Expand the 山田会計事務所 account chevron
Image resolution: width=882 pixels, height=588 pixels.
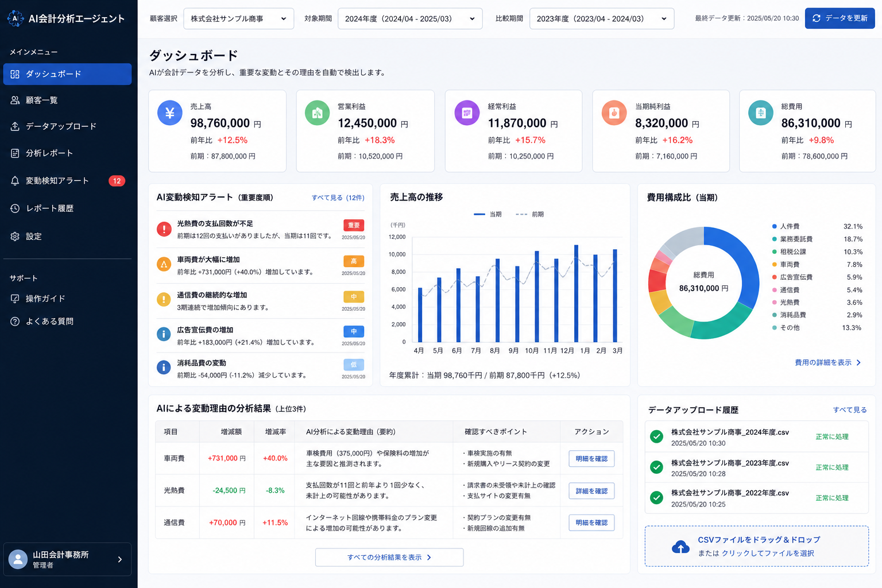(119, 559)
